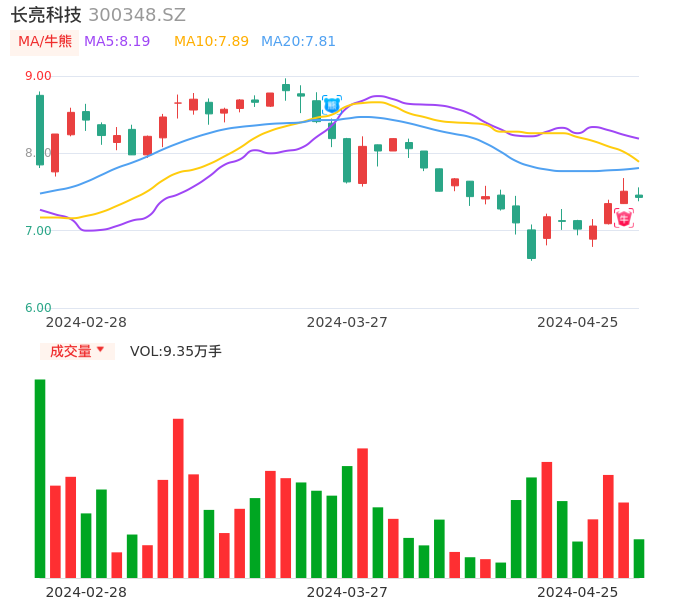686x606 pixels.
Task: Click the tallest red volume bar in early March
Action: (x=178, y=498)
